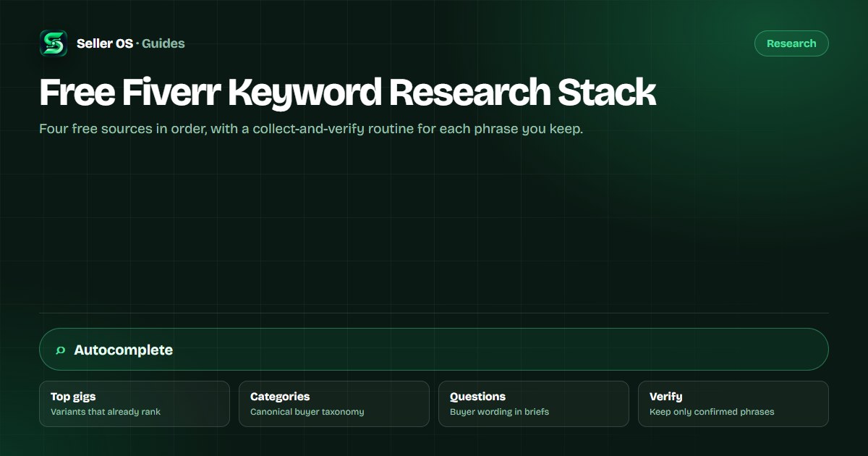Open the Seller OS home link
The height and width of the screenshot is (456, 868).
(x=105, y=43)
